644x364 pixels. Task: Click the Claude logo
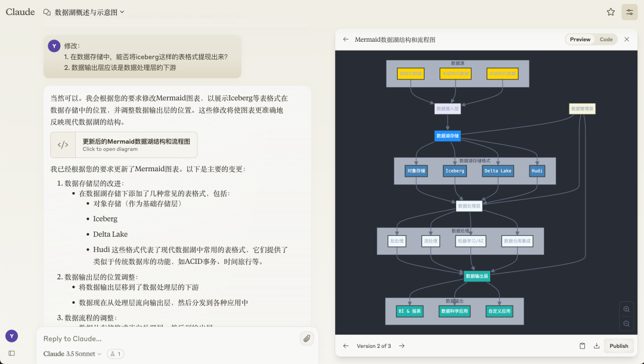point(20,12)
